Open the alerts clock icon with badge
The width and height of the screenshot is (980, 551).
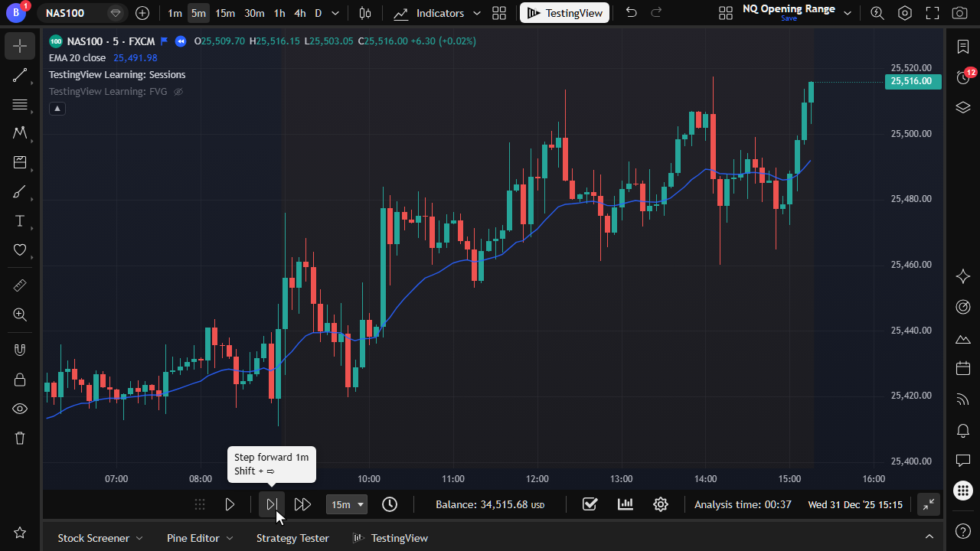[963, 77]
